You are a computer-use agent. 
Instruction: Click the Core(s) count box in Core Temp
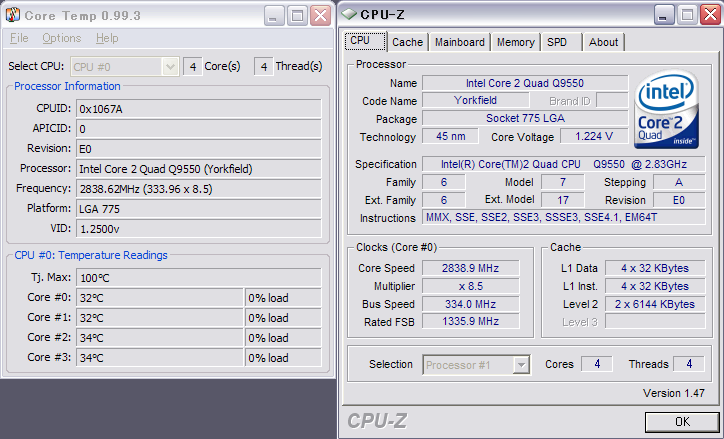click(193, 67)
